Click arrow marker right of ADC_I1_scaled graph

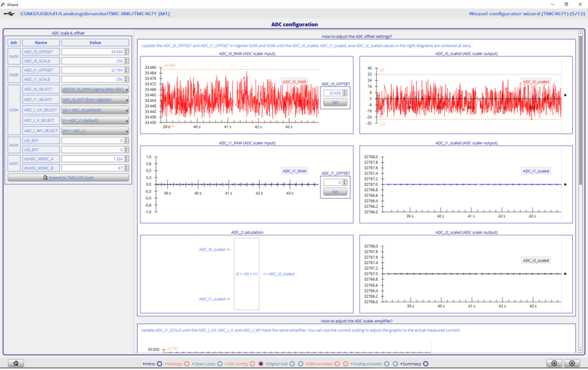[x=565, y=184]
